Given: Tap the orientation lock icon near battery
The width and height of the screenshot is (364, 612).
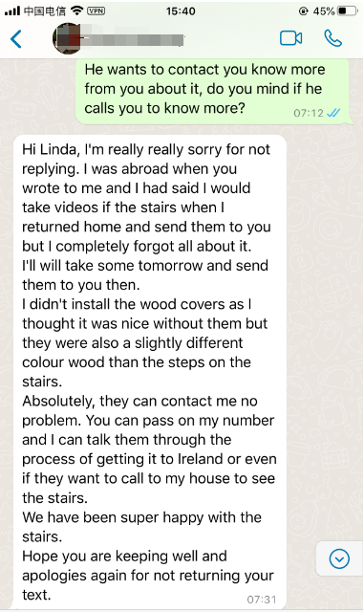Looking at the screenshot, I should 303,11.
